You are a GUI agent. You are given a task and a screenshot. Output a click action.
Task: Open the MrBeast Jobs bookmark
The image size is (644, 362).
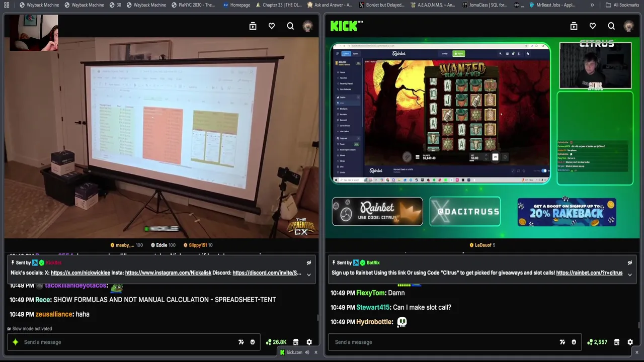[x=552, y=5]
